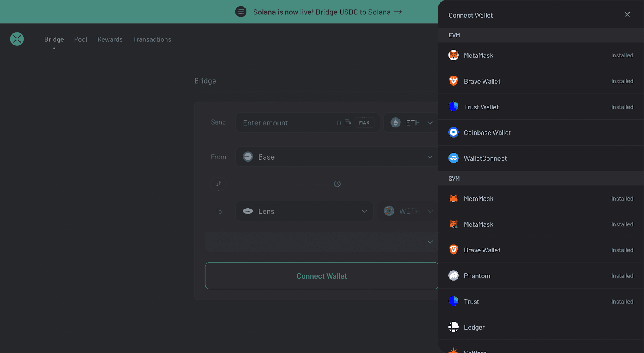Open the To chain Lens dropdown

[304, 211]
